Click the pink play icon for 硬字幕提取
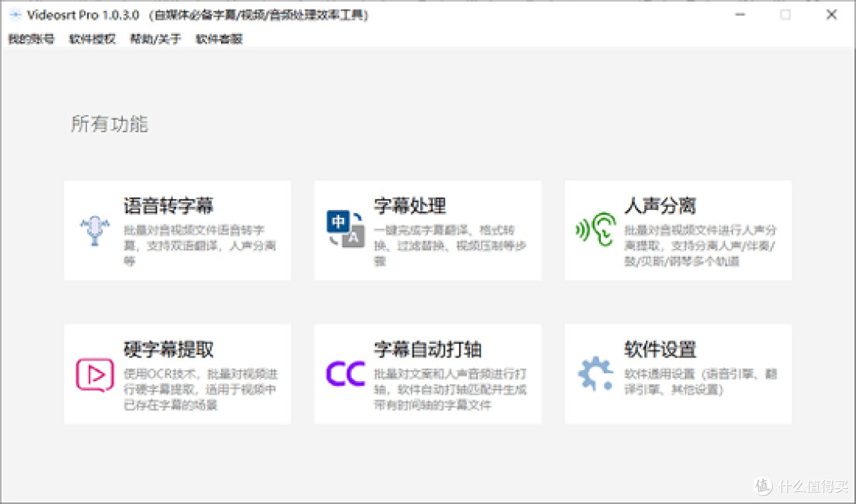The width and height of the screenshot is (856, 504). click(x=95, y=375)
